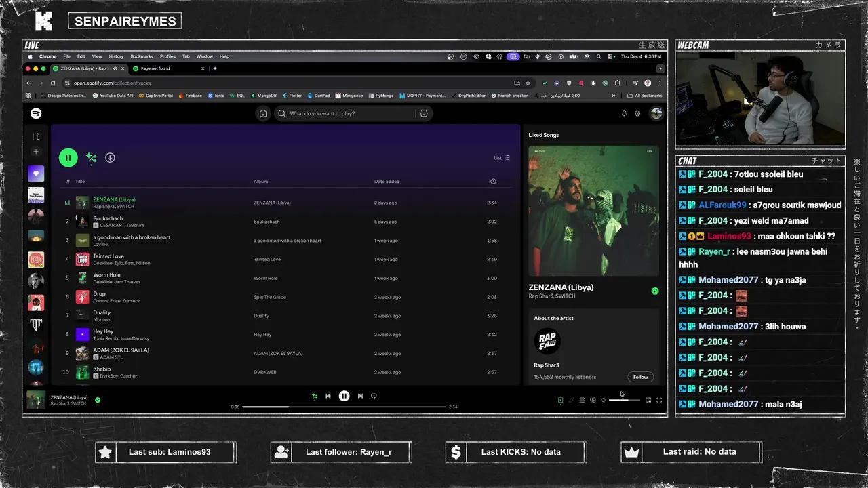Viewport: 868px width, 488px height.
Task: Select ADAM (ZOK EL 9AYLA) track title
Action: [x=121, y=350]
